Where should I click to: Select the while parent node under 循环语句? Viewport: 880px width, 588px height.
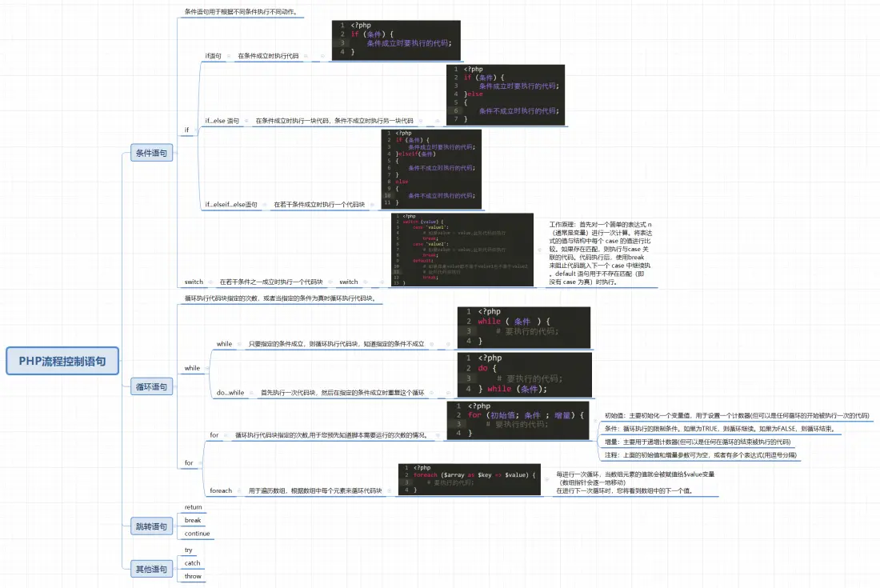tap(192, 368)
